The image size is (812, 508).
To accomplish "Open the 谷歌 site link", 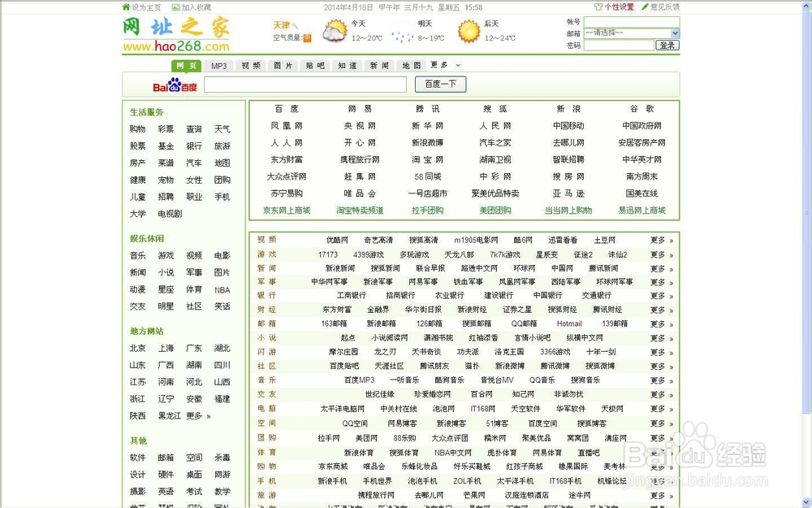I will click(x=641, y=109).
